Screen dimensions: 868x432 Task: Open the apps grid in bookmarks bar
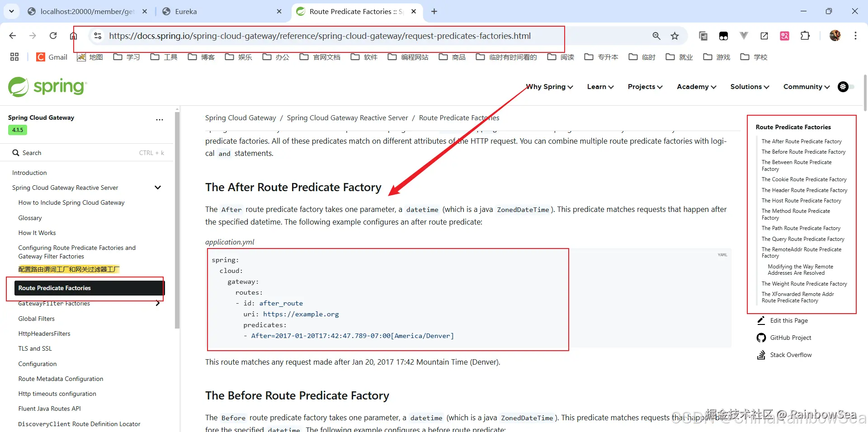[14, 57]
